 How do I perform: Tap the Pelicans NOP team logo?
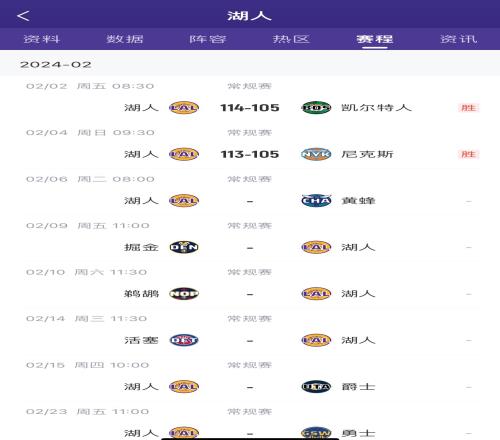coord(184,294)
